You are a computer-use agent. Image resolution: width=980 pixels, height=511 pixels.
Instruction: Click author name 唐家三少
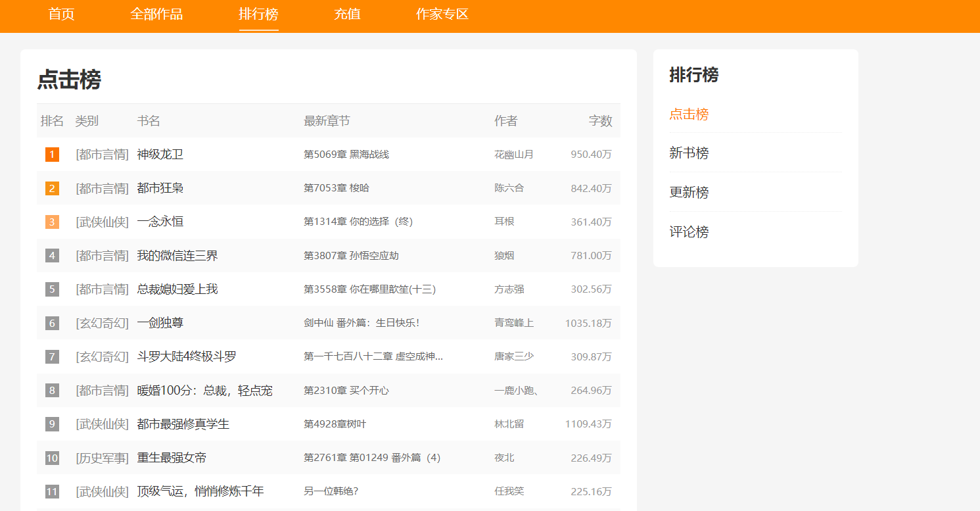[514, 356]
